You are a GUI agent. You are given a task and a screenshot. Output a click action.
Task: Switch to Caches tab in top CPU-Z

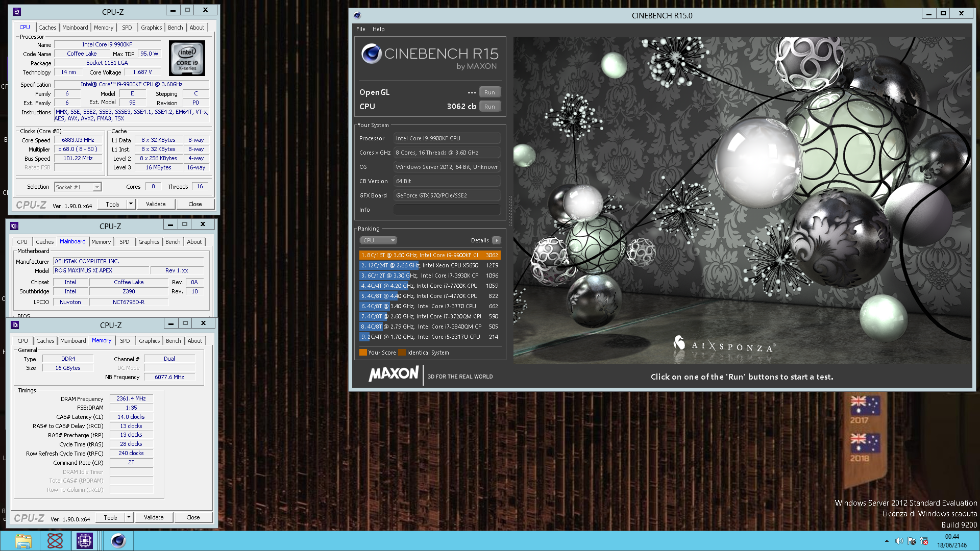point(47,28)
